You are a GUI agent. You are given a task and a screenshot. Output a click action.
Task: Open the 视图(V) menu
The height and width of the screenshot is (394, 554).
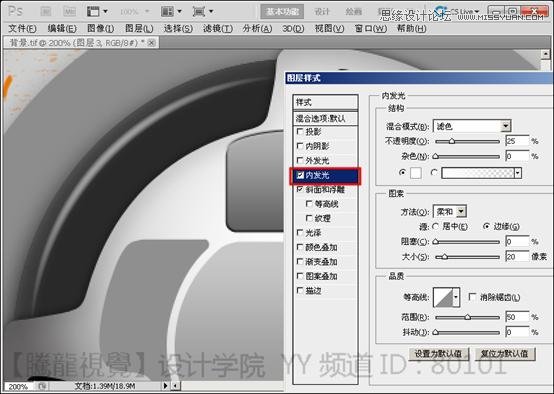(x=329, y=29)
